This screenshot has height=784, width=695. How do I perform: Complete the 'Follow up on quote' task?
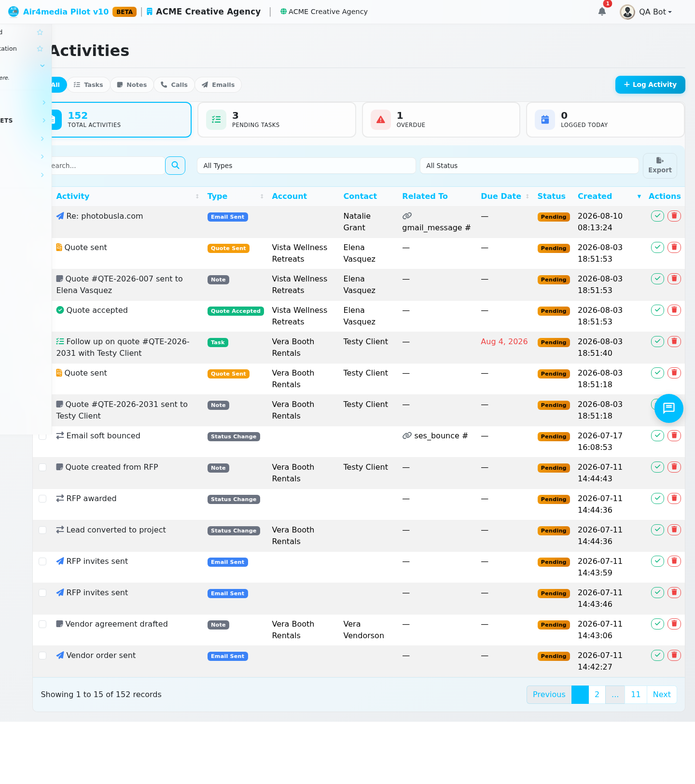657,341
